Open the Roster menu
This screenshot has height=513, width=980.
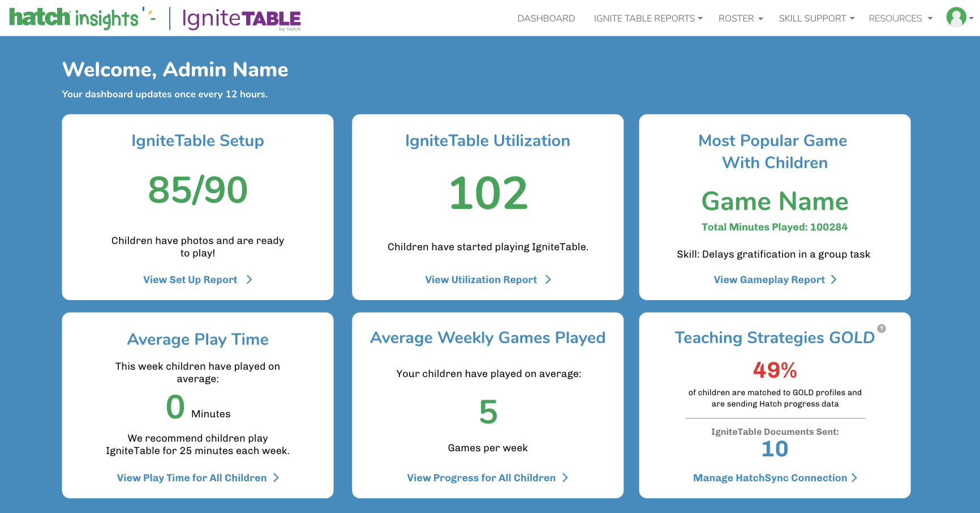click(x=741, y=18)
